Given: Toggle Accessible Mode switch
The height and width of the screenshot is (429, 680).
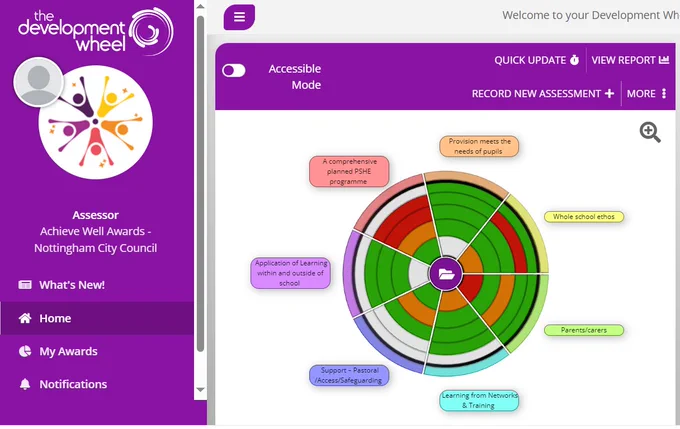Looking at the screenshot, I should tap(234, 70).
